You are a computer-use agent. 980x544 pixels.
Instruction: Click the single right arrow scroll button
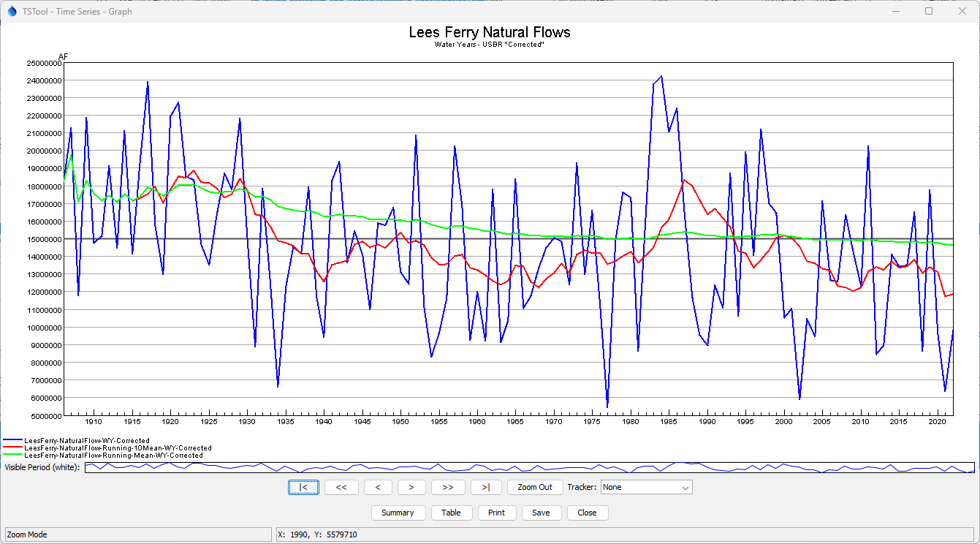pos(411,487)
